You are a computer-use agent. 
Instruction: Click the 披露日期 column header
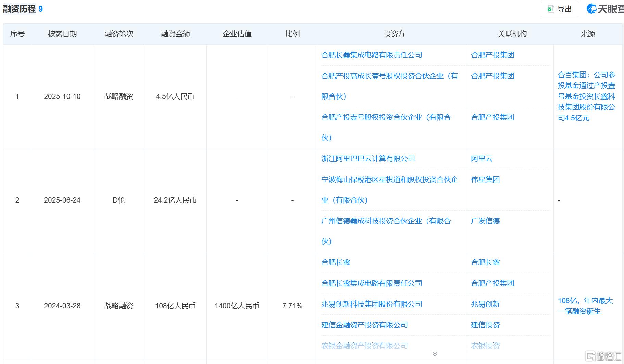[x=62, y=34]
